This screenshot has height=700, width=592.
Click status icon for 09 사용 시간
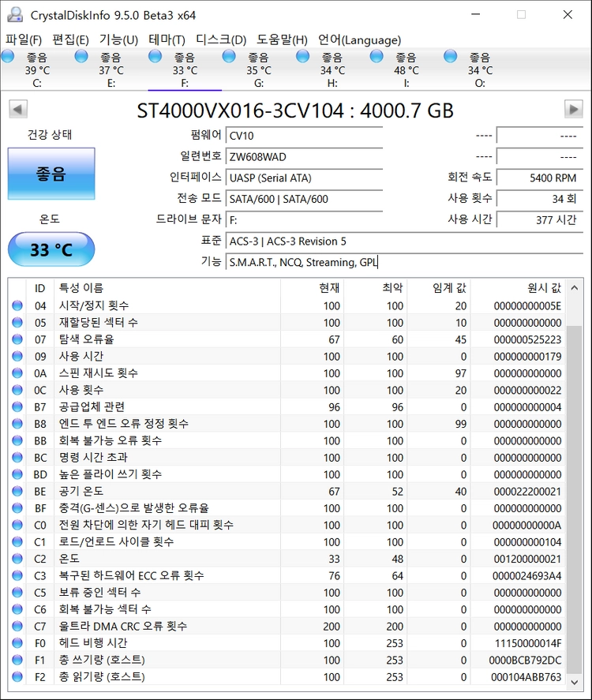[17, 356]
